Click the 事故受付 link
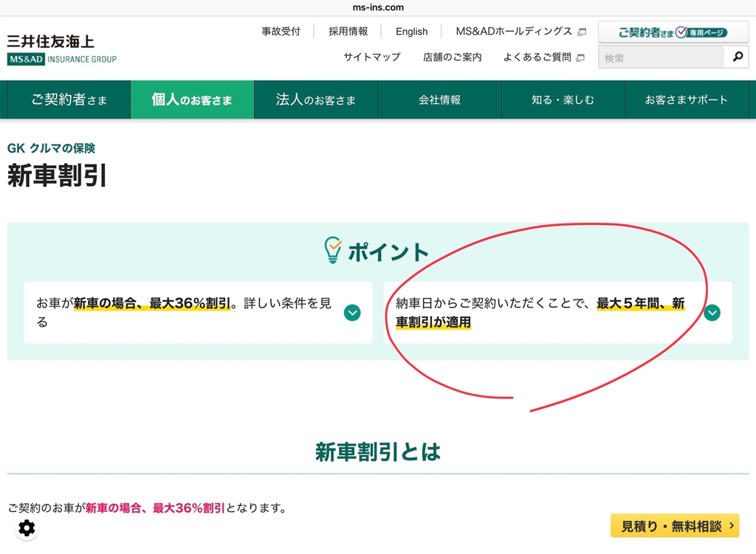 tap(281, 31)
